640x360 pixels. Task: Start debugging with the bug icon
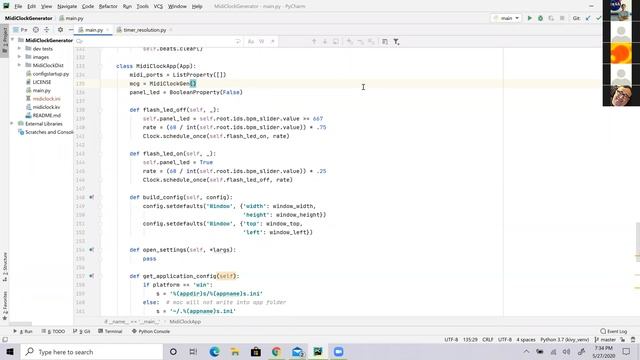540,18
